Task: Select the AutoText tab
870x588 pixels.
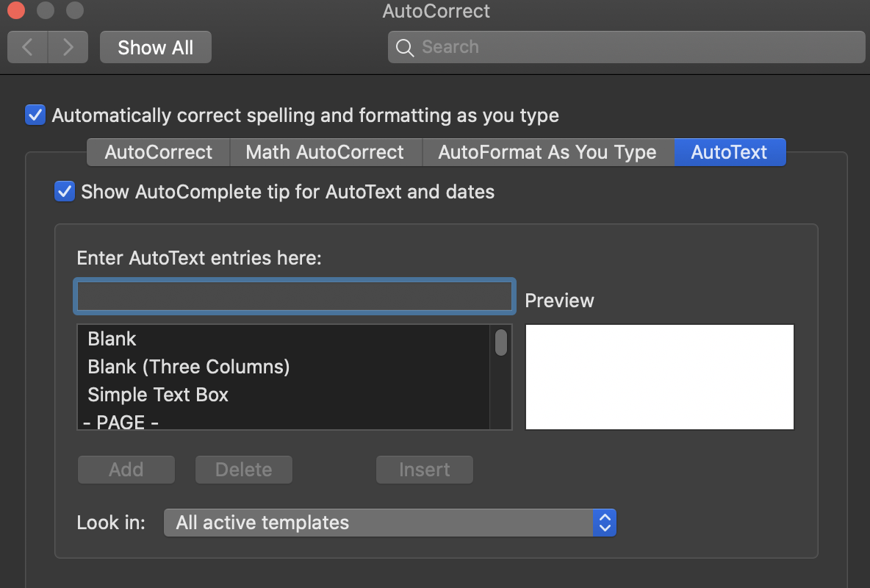Action: click(x=730, y=152)
